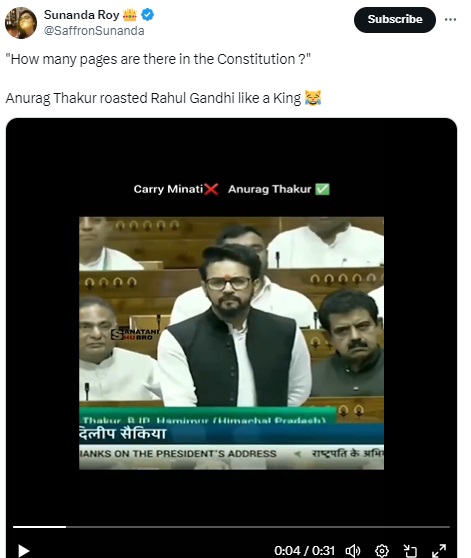
Task: Click the laughing cat emoji in tweet
Action: coord(313,98)
